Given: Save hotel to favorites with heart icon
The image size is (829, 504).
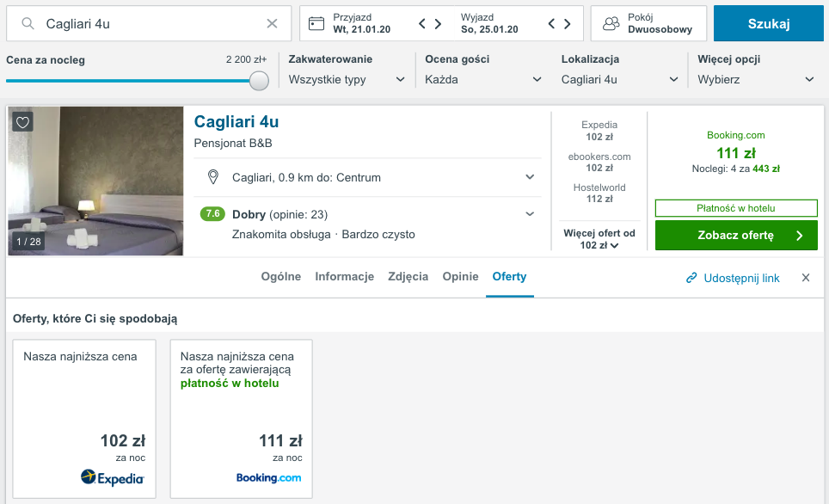Looking at the screenshot, I should click(x=22, y=122).
